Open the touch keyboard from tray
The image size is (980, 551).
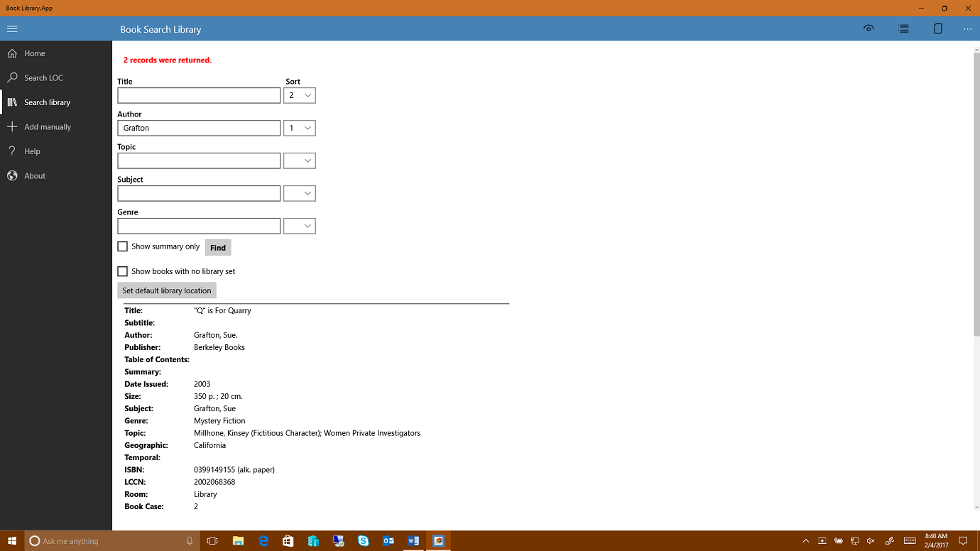pyautogui.click(x=910, y=541)
